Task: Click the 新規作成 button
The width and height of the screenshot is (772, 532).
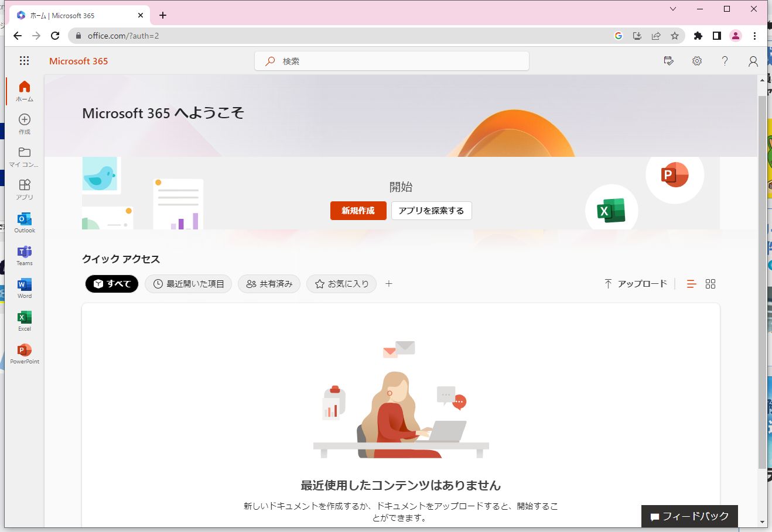Action: tap(358, 211)
